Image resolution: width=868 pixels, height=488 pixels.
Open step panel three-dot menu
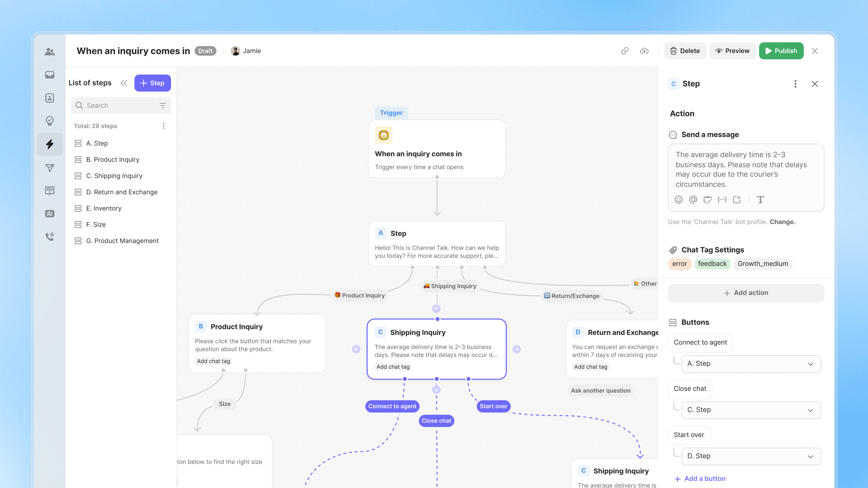795,84
